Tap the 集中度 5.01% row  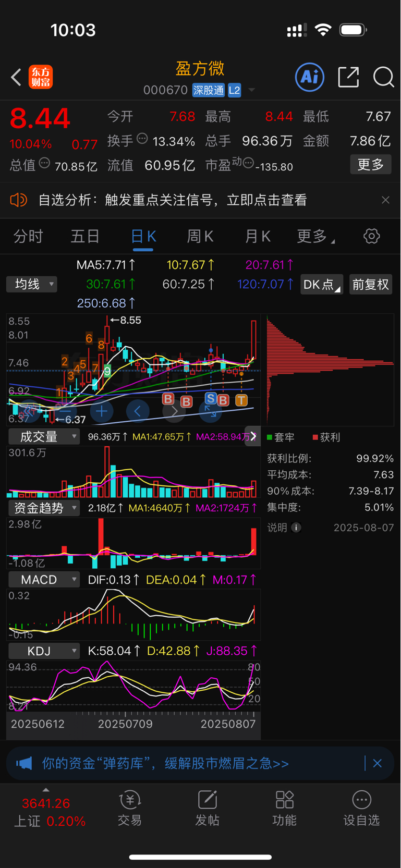[330, 507]
